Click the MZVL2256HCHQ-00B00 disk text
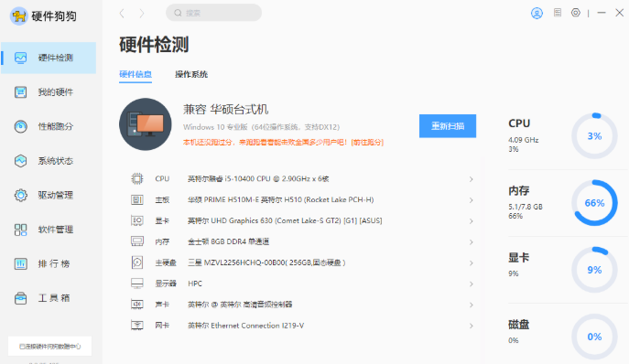Image resolution: width=629 pixels, height=364 pixels. [266, 262]
